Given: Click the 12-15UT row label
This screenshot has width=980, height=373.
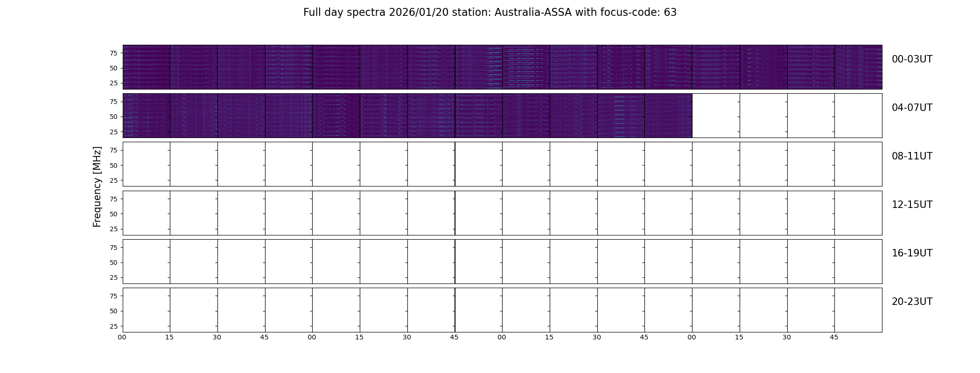Looking at the screenshot, I should tap(912, 205).
